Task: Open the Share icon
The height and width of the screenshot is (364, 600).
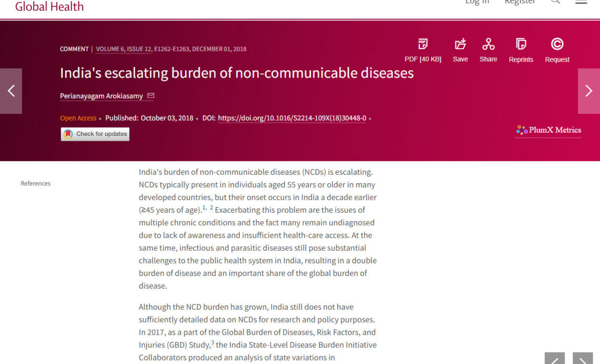Action: coord(488,44)
